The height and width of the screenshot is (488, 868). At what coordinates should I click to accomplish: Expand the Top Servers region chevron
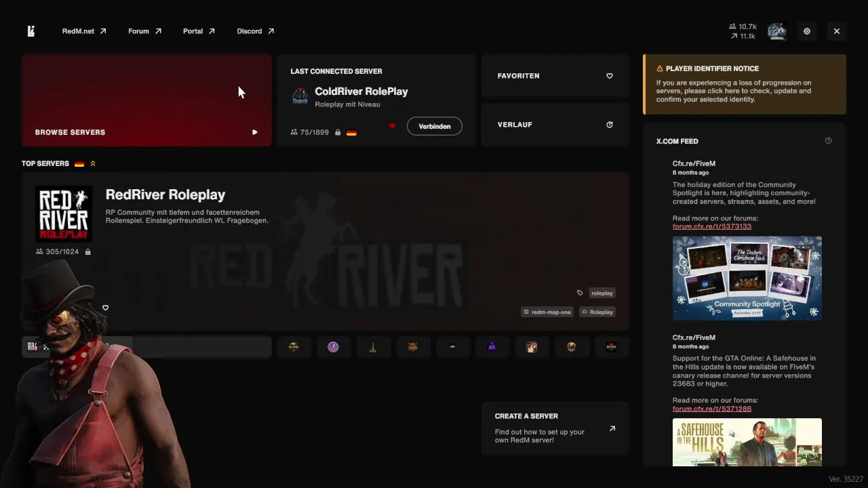[93, 164]
